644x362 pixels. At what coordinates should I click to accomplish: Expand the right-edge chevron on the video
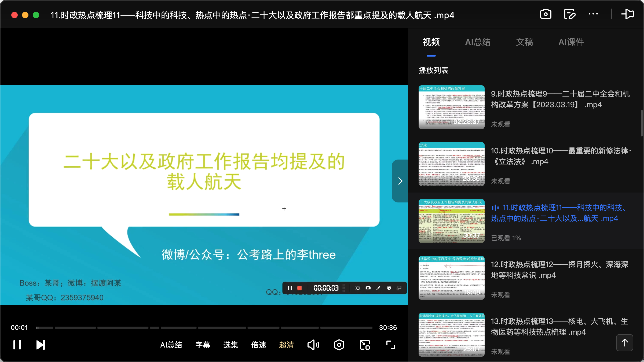coord(400,181)
